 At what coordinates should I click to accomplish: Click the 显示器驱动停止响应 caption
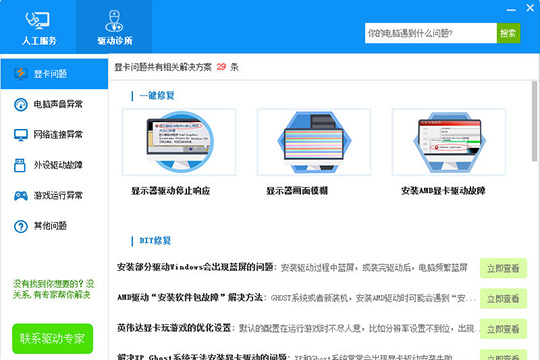pyautogui.click(x=170, y=191)
